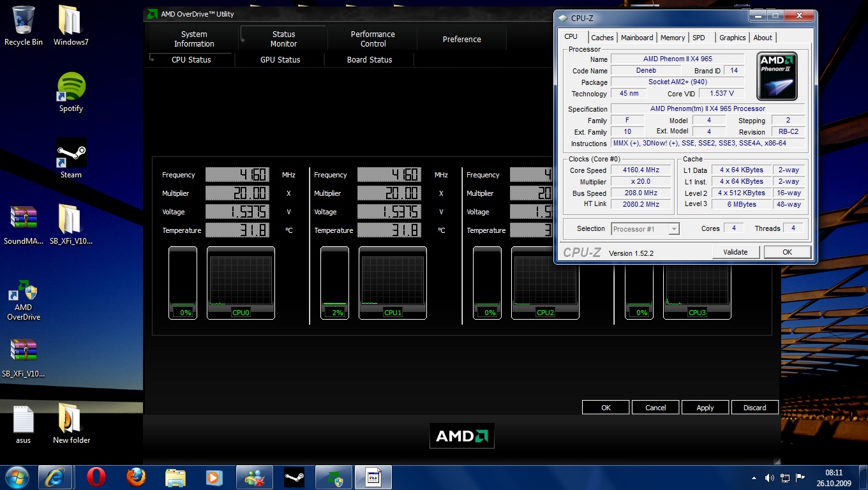Screen dimensions: 868x490
Task: Click the CPU1 usage graph
Action: (x=393, y=283)
